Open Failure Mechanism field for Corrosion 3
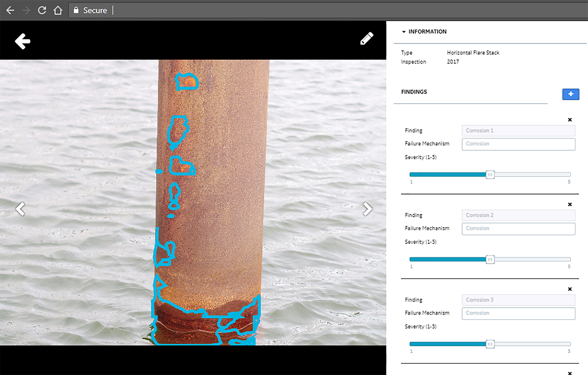588x375 pixels. [518, 313]
